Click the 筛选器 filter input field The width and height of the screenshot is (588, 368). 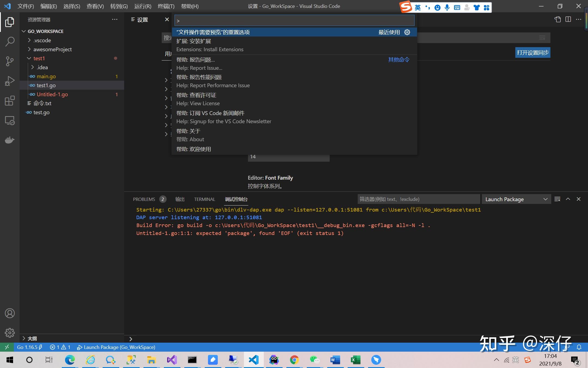tap(418, 199)
